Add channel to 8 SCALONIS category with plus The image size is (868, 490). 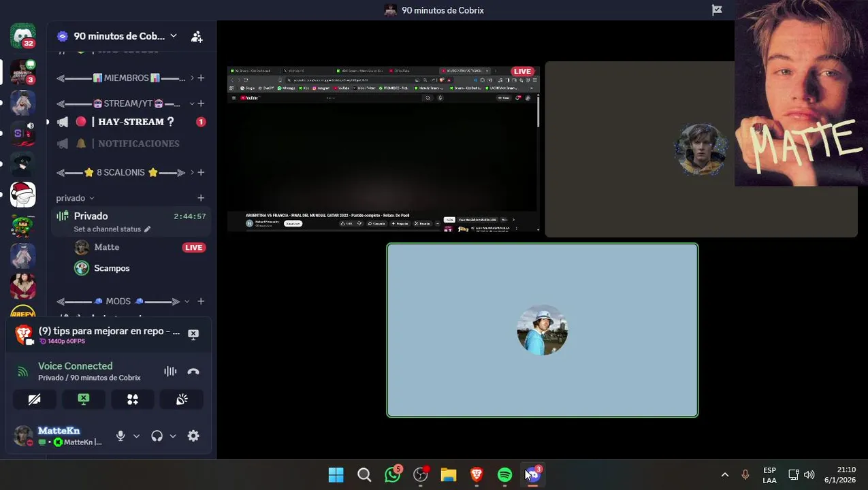(201, 172)
